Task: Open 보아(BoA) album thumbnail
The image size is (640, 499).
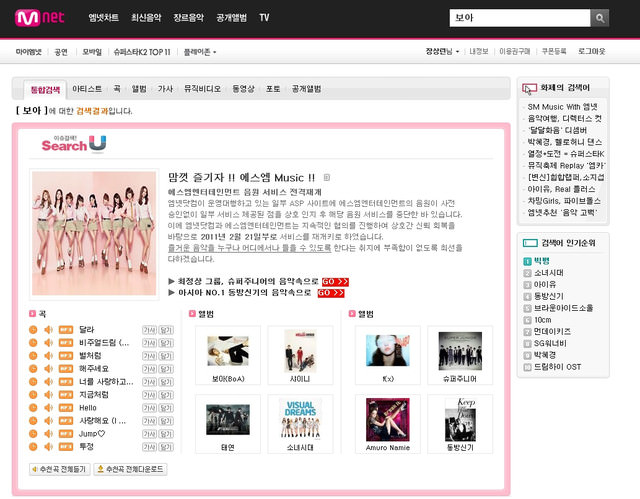Action: click(228, 351)
